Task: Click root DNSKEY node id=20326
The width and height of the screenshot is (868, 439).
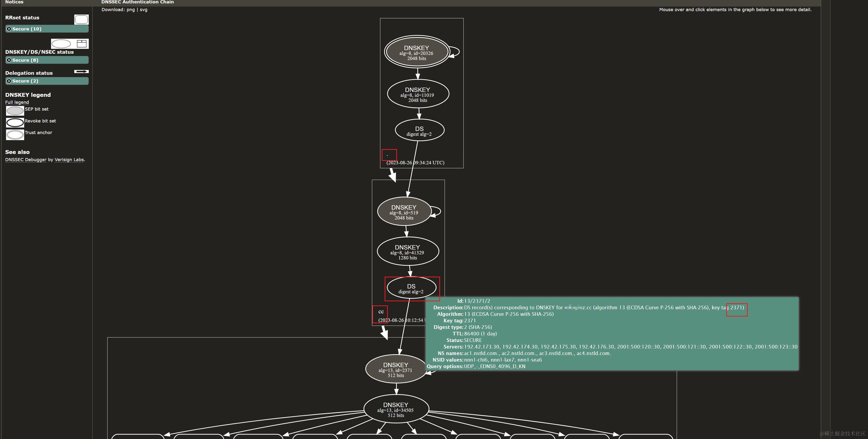Action: tap(417, 52)
